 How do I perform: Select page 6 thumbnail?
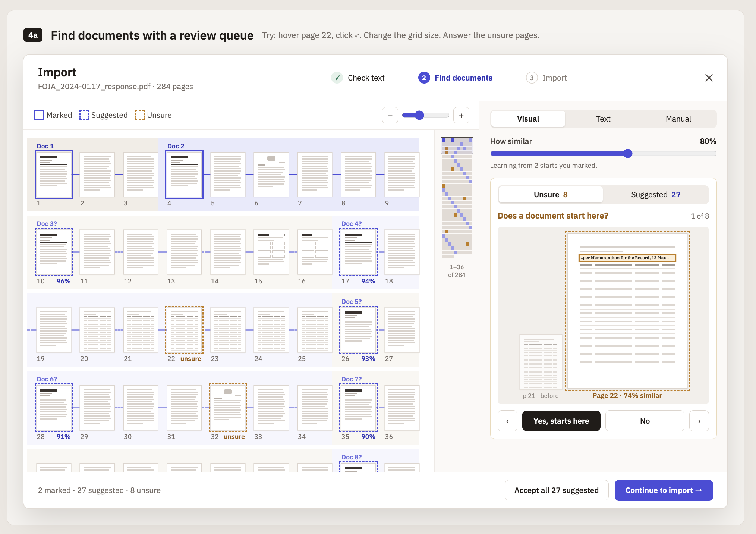pos(271,175)
